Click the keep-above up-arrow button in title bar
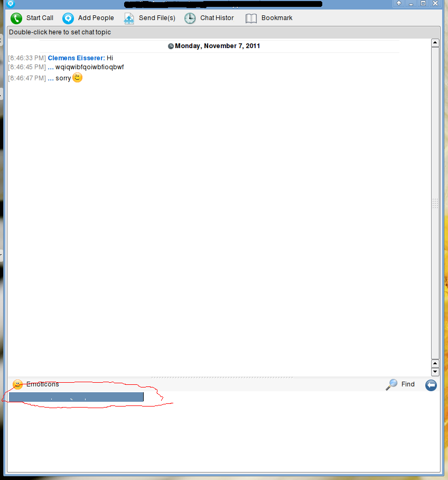The width and height of the screenshot is (448, 480). (399, 3)
